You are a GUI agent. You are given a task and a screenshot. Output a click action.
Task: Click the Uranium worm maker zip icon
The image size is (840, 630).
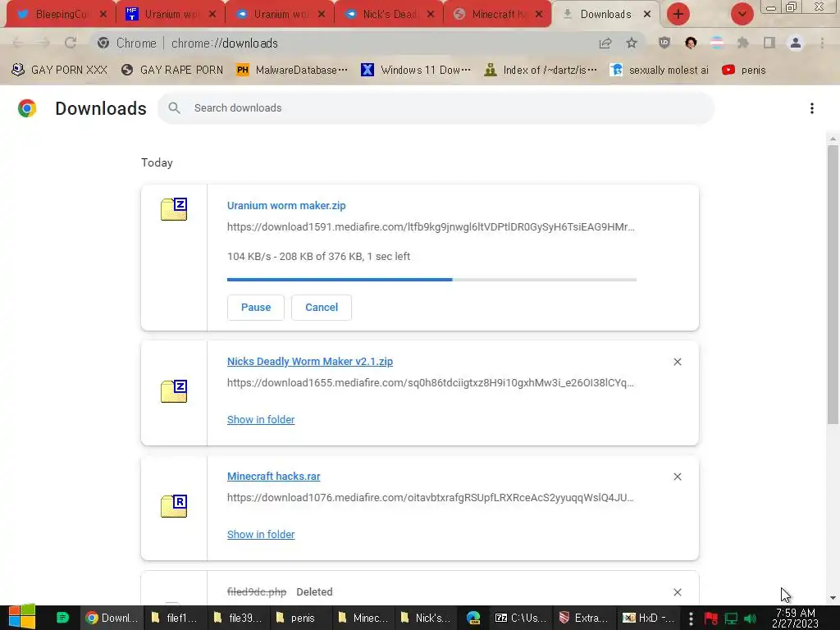[x=174, y=209]
